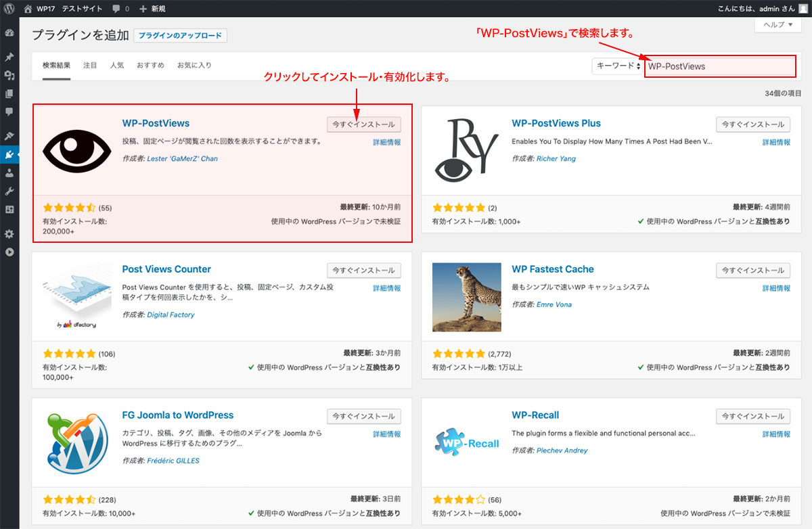Open author link Lester 'GaMerZ' Chan
This screenshot has width=812, height=529.
tap(183, 159)
